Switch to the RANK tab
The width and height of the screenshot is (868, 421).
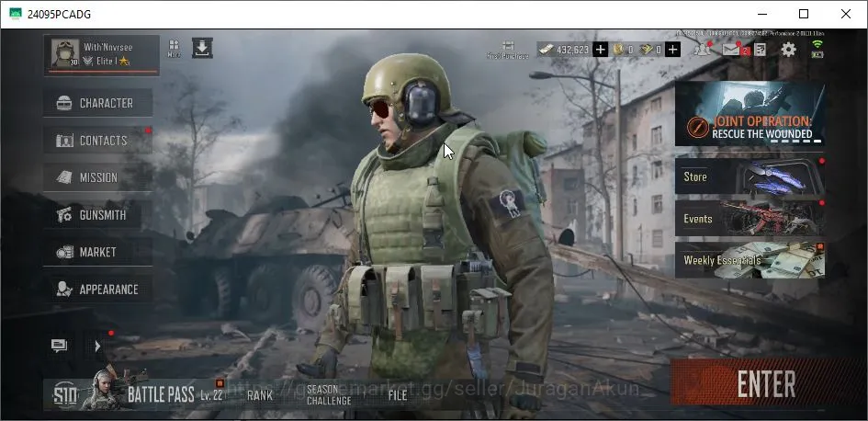coord(260,395)
